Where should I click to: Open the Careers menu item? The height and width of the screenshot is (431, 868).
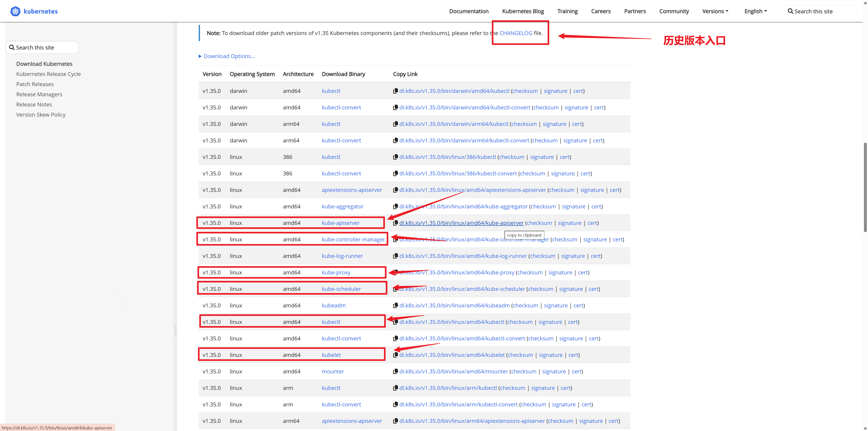point(601,11)
